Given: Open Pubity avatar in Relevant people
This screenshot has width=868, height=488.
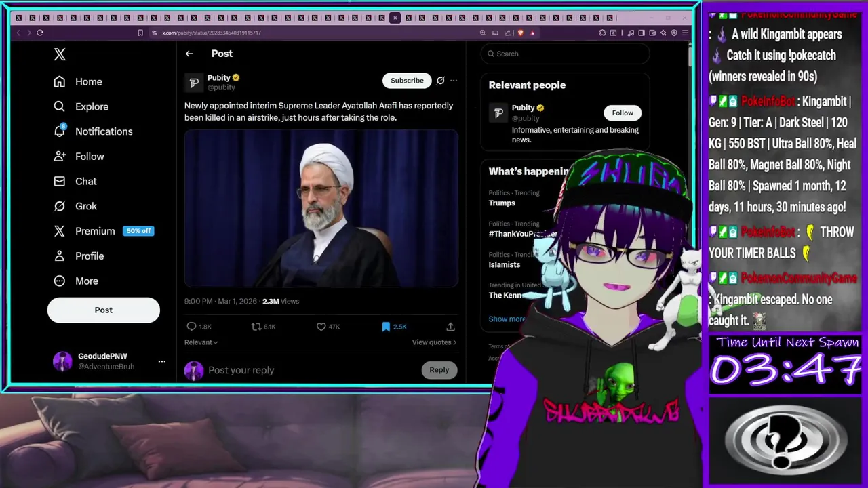Looking at the screenshot, I should click(498, 113).
